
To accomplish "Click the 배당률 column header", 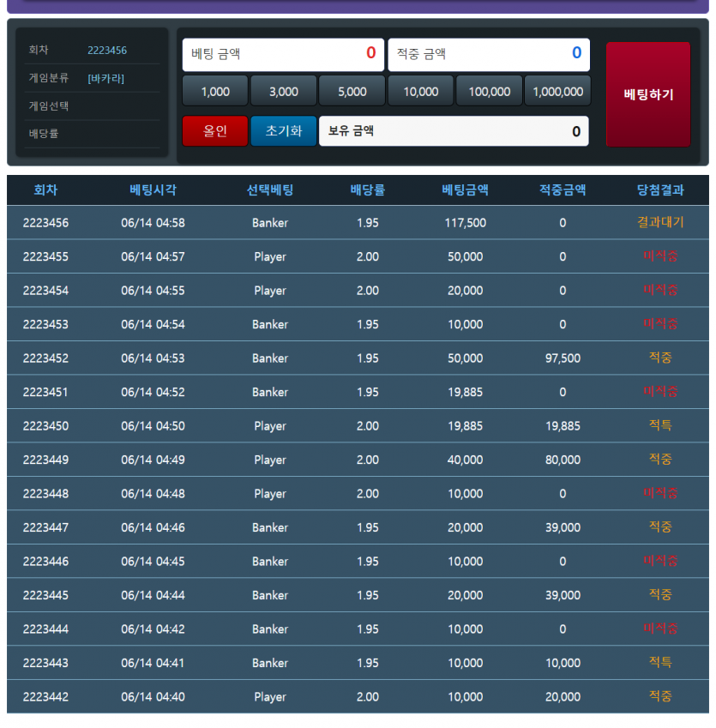I will point(367,190).
